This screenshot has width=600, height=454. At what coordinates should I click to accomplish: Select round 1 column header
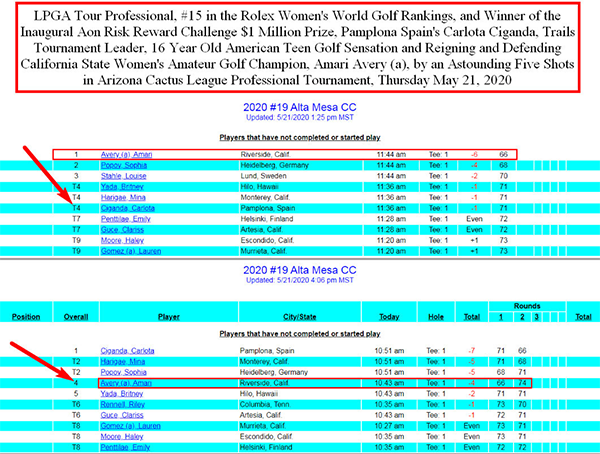(501, 317)
